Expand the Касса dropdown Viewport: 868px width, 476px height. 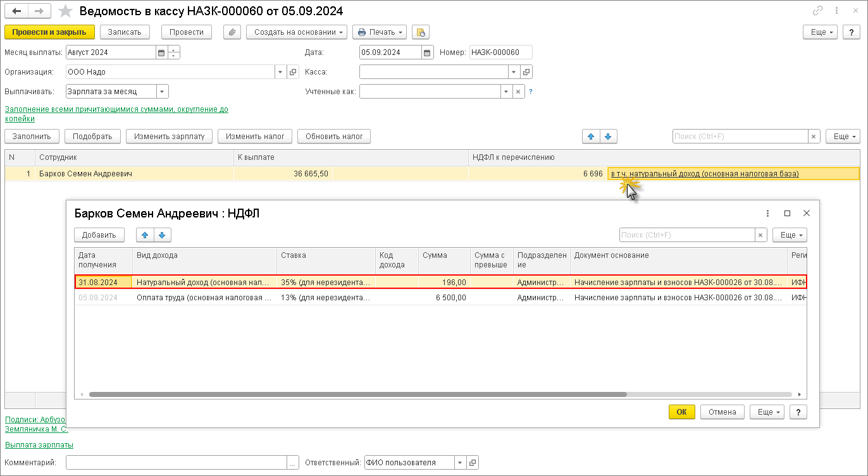click(x=513, y=72)
